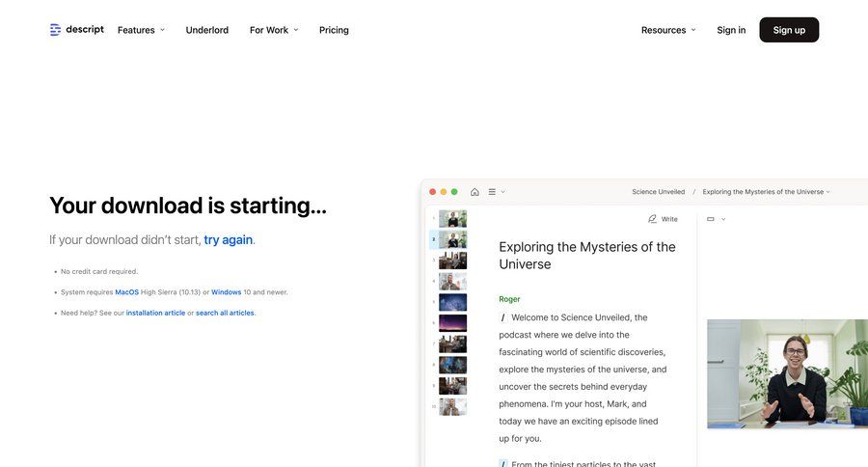868x467 pixels.
Task: Open the Pricing page
Action: (334, 30)
